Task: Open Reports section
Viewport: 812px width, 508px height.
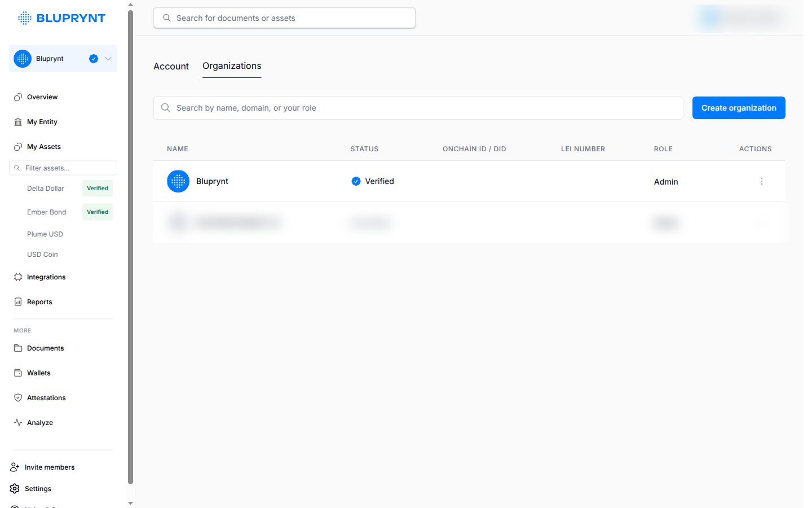Action: pyautogui.click(x=39, y=302)
